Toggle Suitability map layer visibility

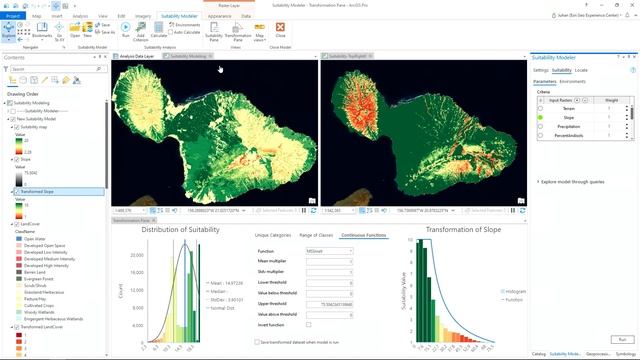point(17,127)
